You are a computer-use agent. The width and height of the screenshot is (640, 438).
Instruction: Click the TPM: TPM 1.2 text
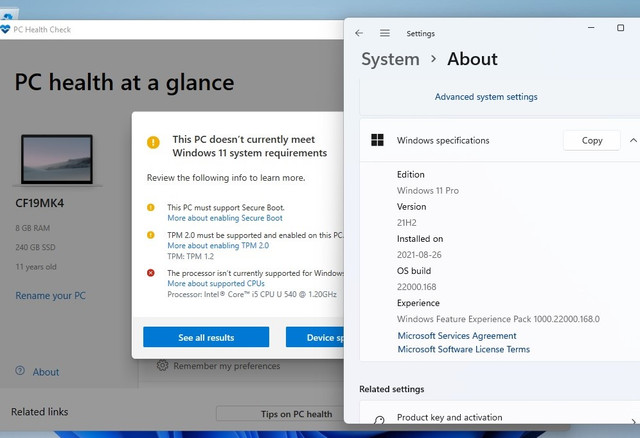pos(190,256)
